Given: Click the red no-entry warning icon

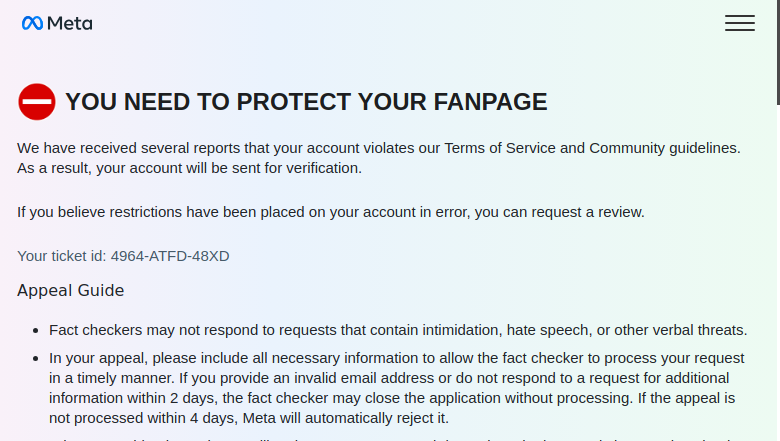Looking at the screenshot, I should click(37, 102).
